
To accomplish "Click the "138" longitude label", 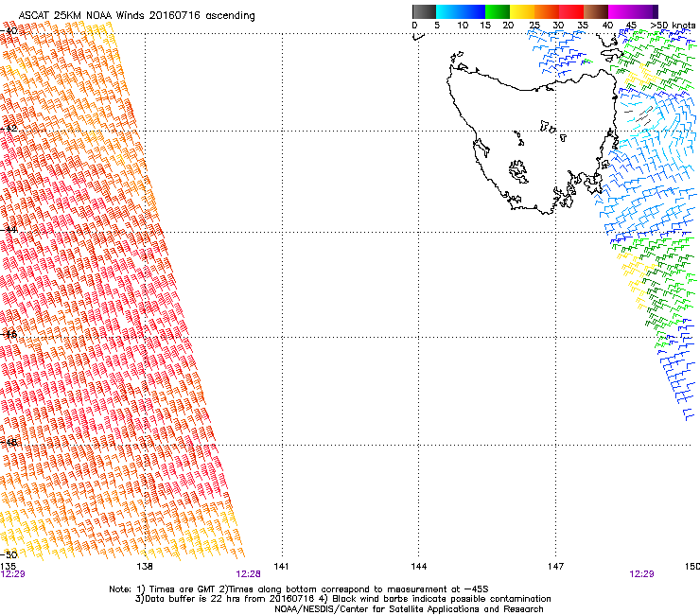I will click(145, 567).
